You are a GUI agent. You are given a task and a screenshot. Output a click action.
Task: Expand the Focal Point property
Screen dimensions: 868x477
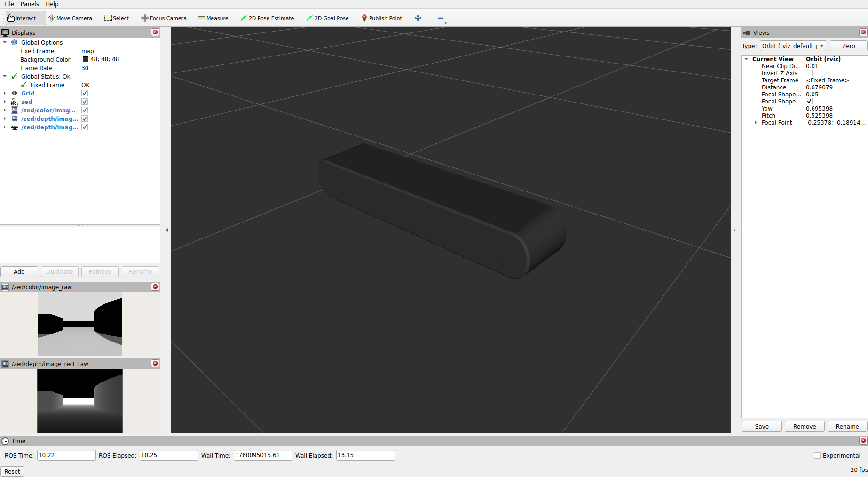tap(756, 123)
